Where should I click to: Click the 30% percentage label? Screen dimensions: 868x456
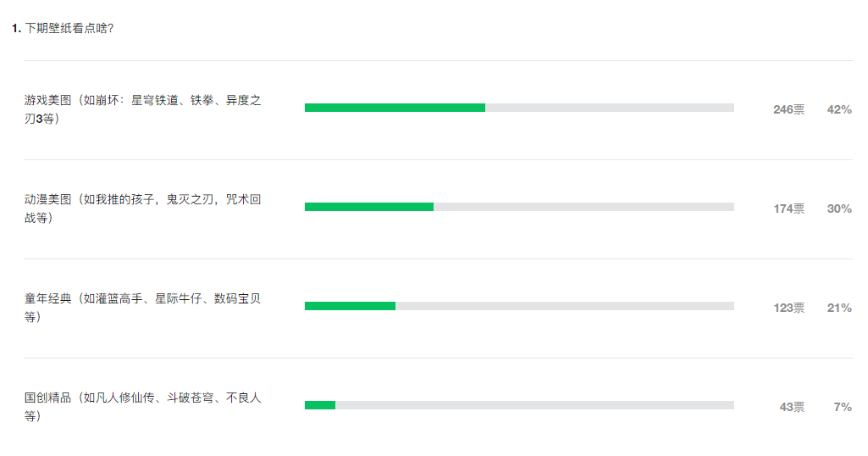coord(839,209)
